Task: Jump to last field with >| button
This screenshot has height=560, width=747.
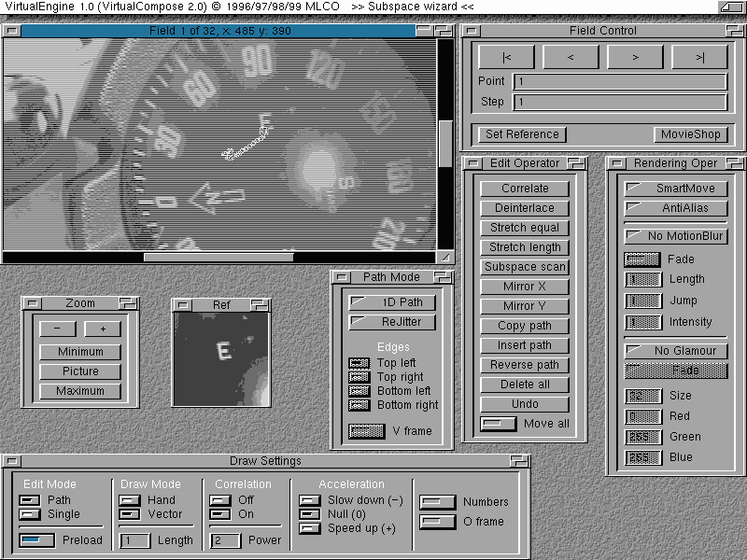Action: pos(699,57)
